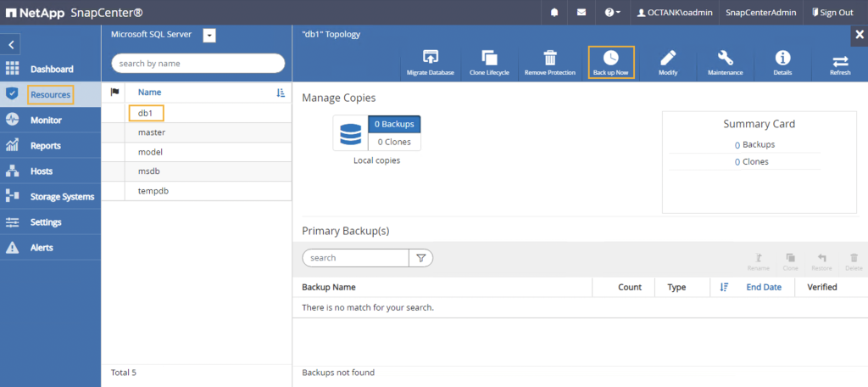Open Dashboard in the sidebar

click(x=50, y=70)
